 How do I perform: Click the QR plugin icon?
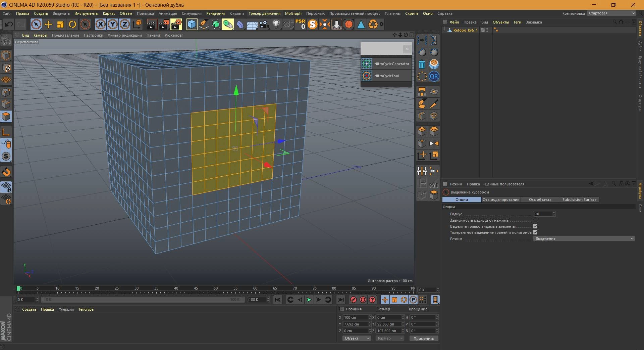[x=434, y=76]
